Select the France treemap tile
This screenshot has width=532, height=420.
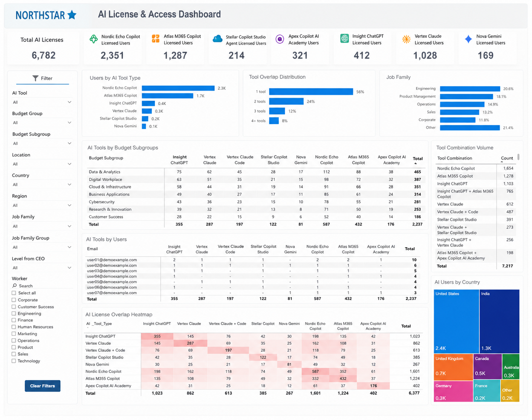[487, 391]
